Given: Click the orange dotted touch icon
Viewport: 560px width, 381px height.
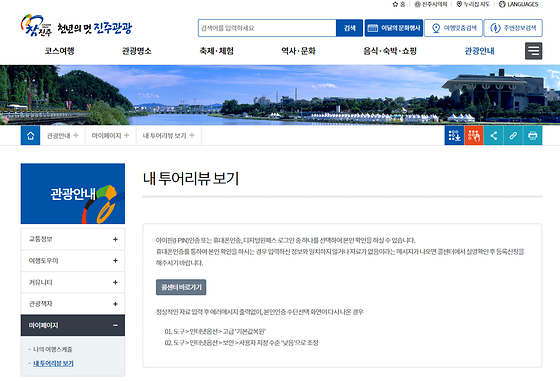Looking at the screenshot, I should point(474,135).
